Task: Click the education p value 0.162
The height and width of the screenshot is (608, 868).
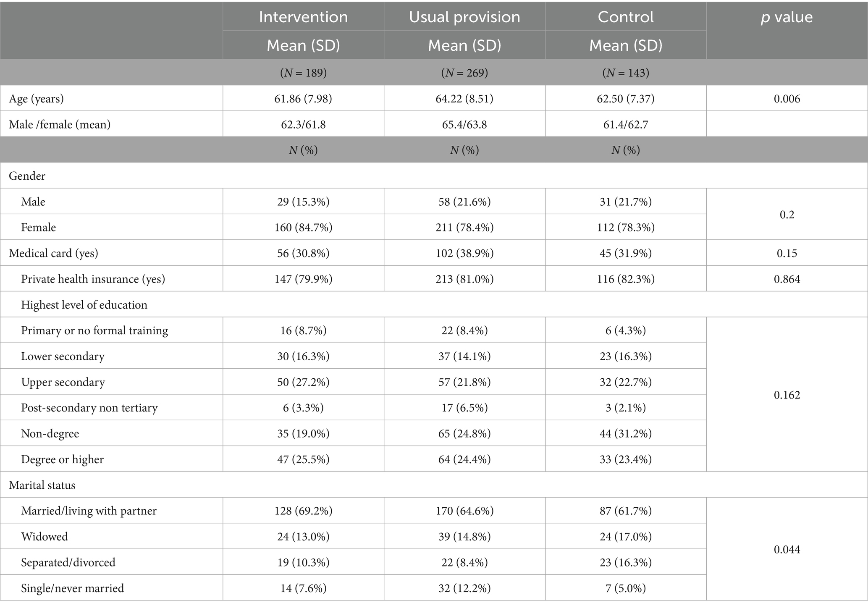Action: (x=787, y=395)
